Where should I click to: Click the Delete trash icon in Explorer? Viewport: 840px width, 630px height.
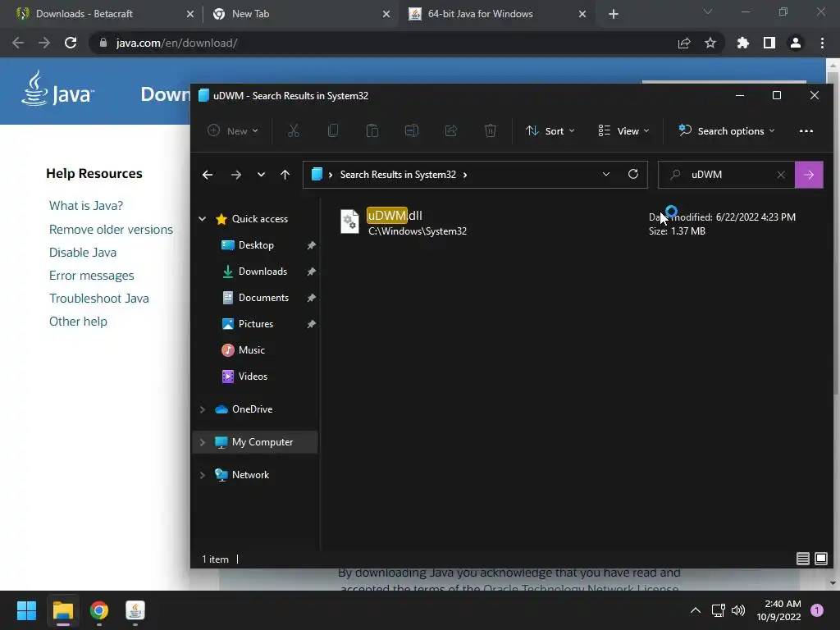[x=491, y=130]
